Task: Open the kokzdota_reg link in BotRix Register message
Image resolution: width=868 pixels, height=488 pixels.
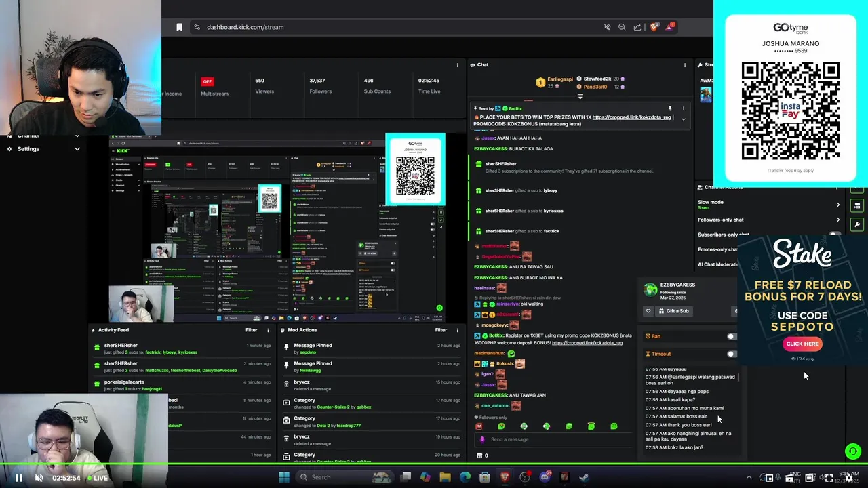Action: click(587, 343)
